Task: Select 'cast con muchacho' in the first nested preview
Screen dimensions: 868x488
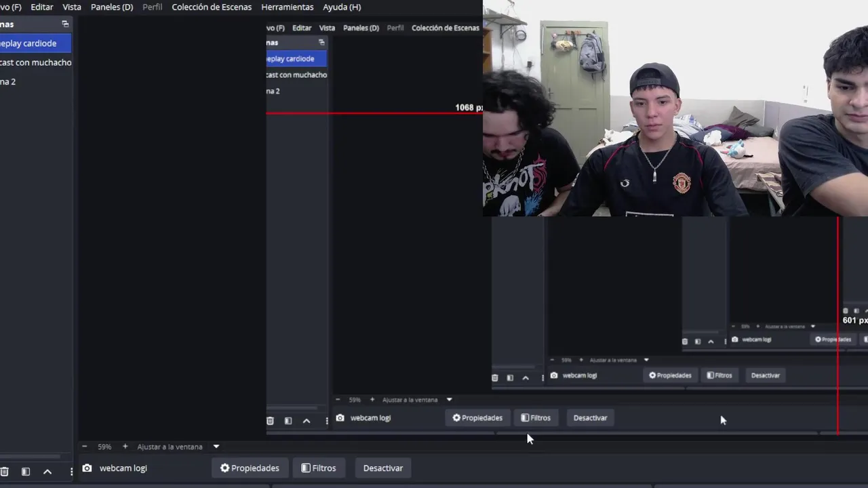Action: (296, 75)
